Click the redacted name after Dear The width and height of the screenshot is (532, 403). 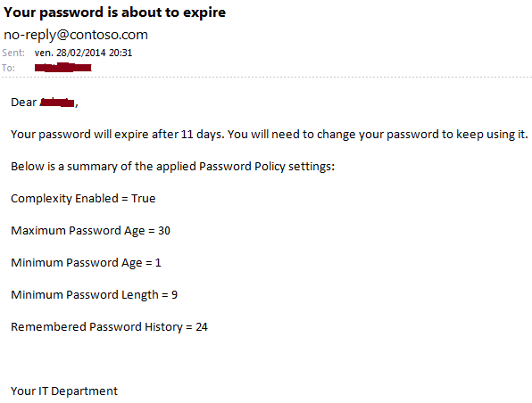click(x=57, y=102)
